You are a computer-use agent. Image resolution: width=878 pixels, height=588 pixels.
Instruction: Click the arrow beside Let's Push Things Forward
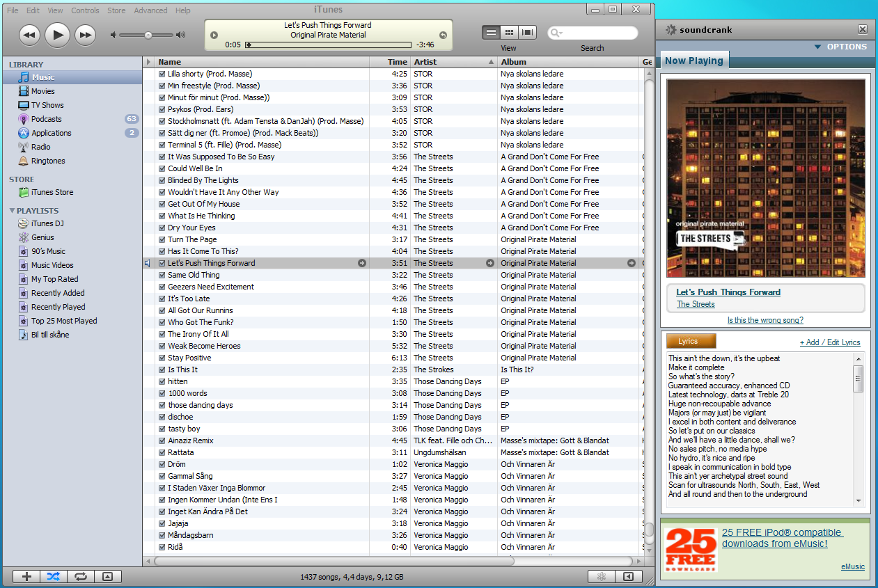tap(362, 263)
